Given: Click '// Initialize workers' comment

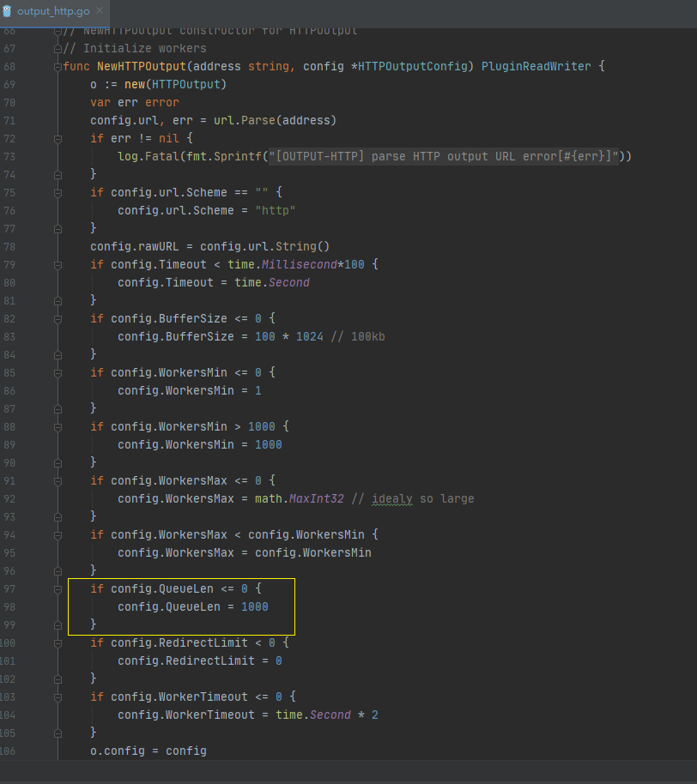Looking at the screenshot, I should (x=135, y=49).
